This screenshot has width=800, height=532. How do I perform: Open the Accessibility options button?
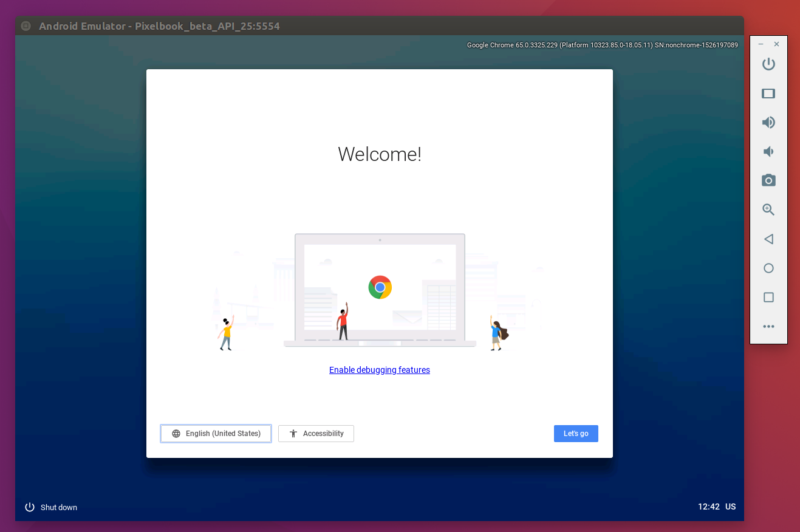(x=316, y=434)
